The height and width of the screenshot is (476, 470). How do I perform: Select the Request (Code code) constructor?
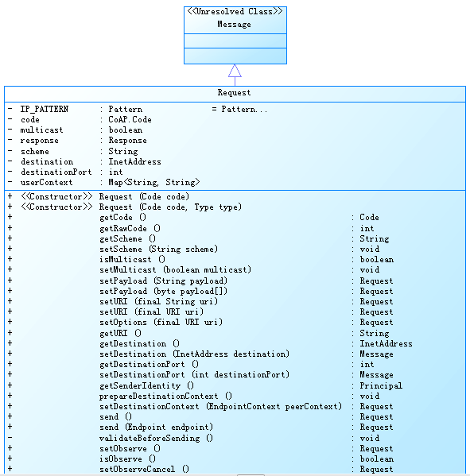pyautogui.click(x=144, y=196)
